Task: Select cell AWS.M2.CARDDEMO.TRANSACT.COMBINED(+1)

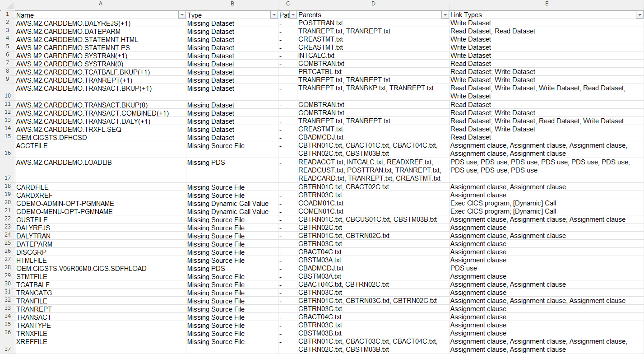Action: pyautogui.click(x=100, y=113)
